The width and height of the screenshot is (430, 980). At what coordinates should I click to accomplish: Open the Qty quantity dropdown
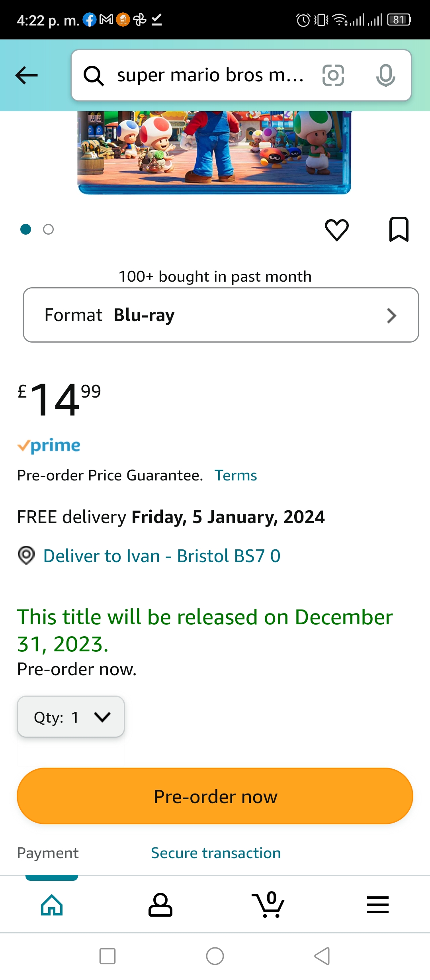tap(71, 717)
